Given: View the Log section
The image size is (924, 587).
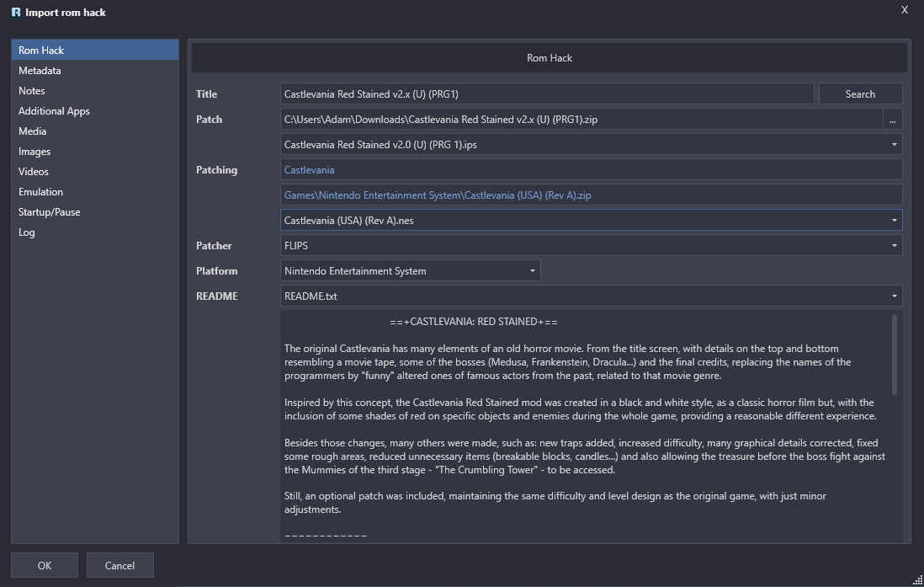Looking at the screenshot, I should pyautogui.click(x=95, y=232).
